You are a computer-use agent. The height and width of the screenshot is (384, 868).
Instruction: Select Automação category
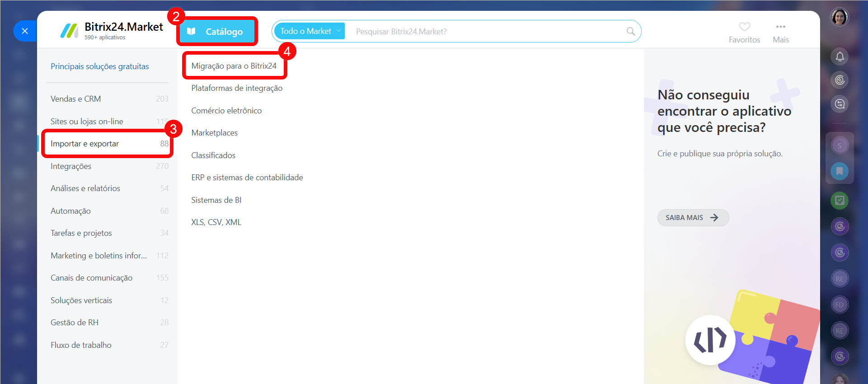coord(109,211)
